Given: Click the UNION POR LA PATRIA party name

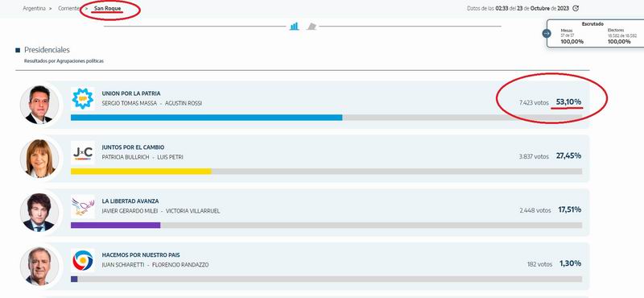Looking at the screenshot, I should tap(131, 93).
